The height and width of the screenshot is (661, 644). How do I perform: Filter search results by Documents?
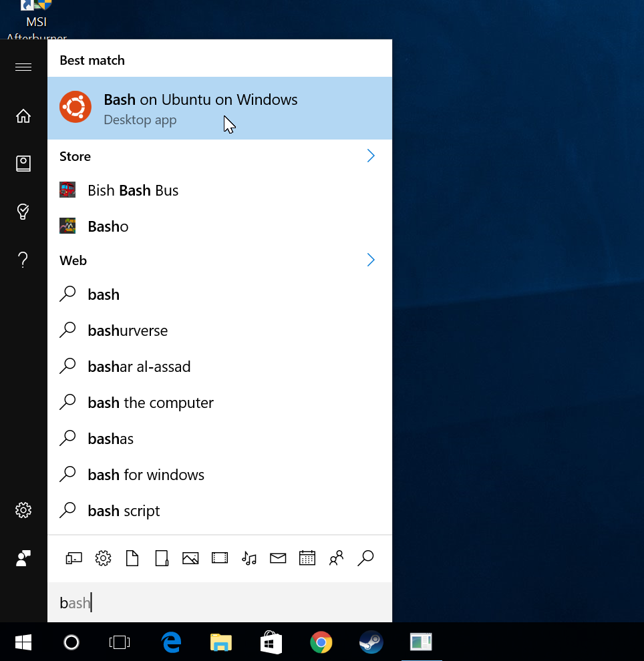pyautogui.click(x=132, y=559)
